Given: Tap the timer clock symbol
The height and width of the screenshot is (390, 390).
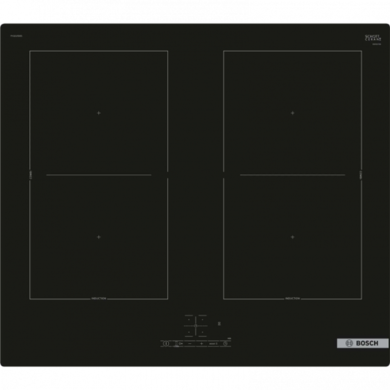Looking at the screenshot, I should 225,343.
